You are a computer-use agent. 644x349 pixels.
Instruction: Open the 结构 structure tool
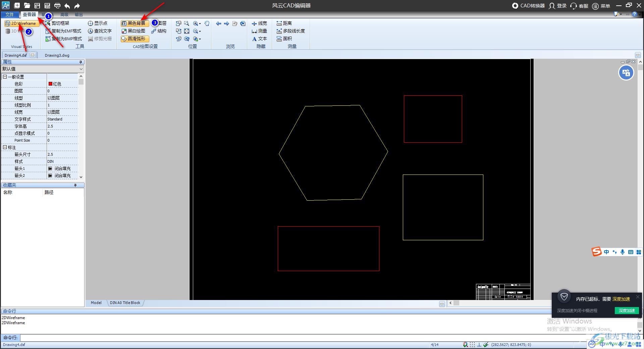pos(159,31)
